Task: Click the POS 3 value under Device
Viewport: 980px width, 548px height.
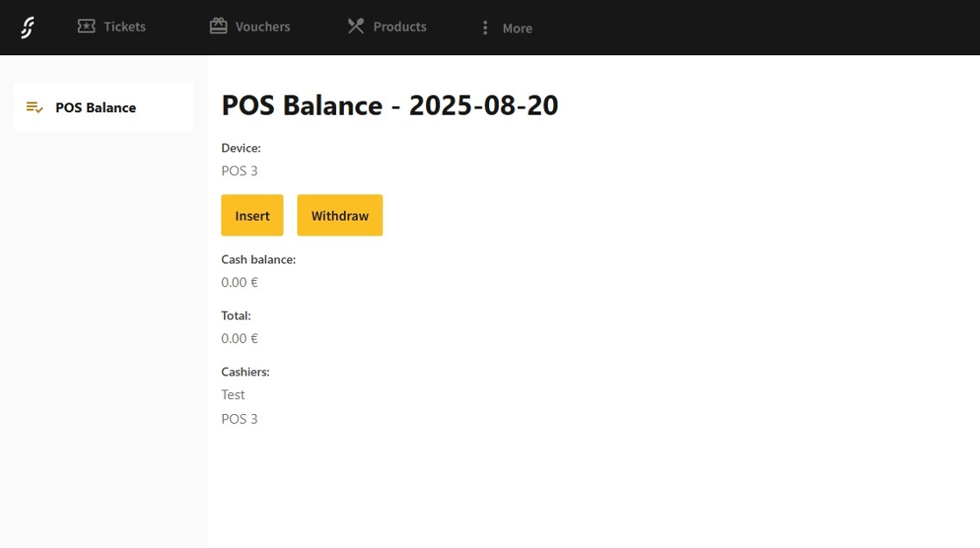Action: [240, 171]
